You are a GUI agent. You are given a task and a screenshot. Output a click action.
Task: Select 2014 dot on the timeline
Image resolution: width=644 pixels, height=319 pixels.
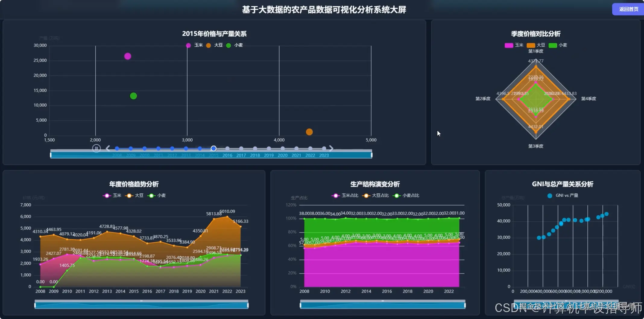click(x=200, y=149)
